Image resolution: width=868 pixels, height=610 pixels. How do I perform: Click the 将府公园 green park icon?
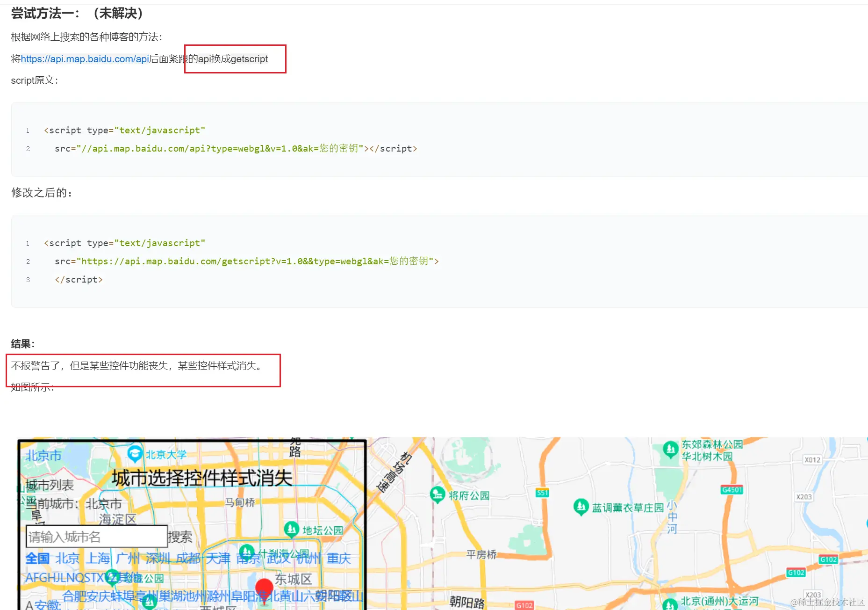438,494
